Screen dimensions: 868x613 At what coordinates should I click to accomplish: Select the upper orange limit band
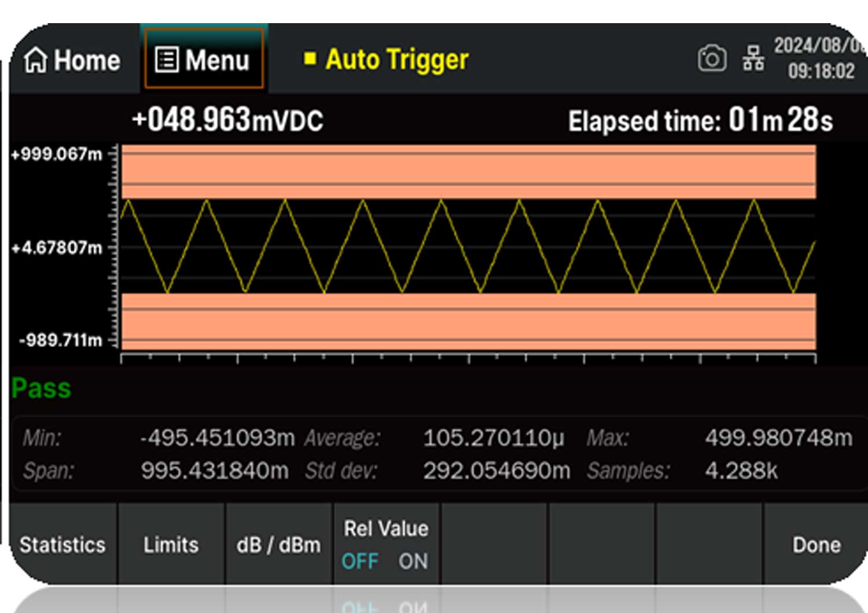coord(469,172)
